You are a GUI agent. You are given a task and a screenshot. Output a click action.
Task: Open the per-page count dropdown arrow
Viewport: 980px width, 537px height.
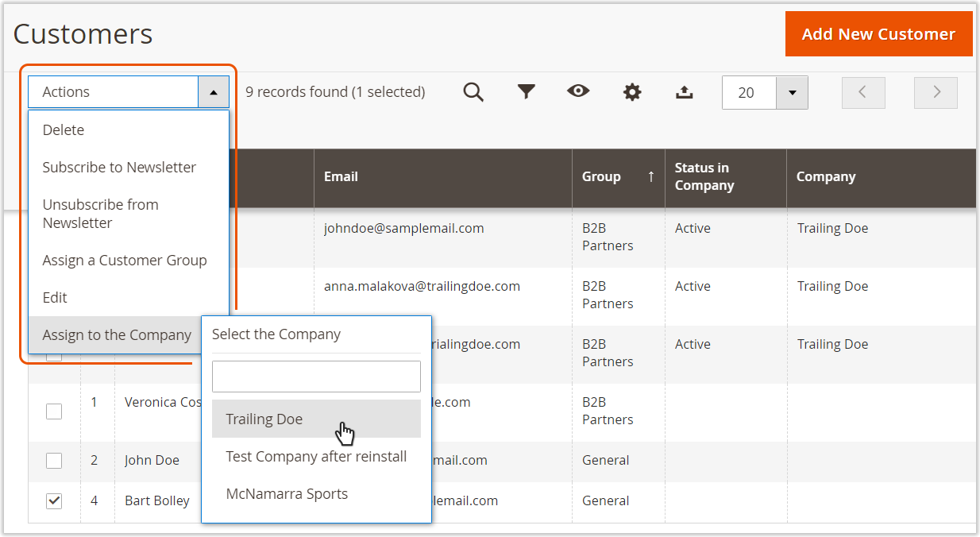pyautogui.click(x=792, y=92)
